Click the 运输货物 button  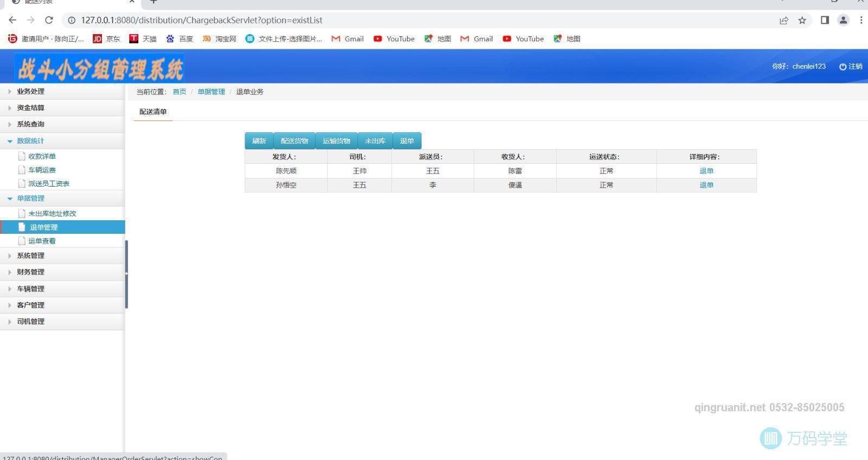pyautogui.click(x=336, y=140)
